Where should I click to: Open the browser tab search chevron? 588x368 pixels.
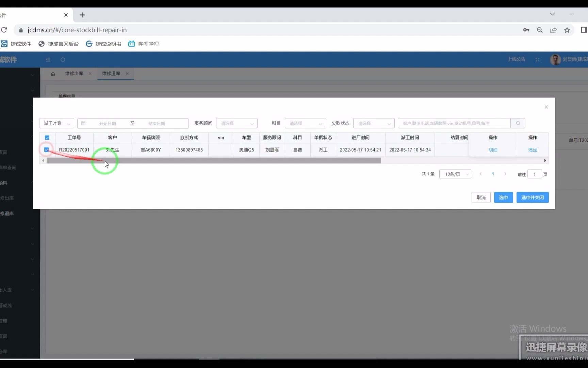[552, 14]
